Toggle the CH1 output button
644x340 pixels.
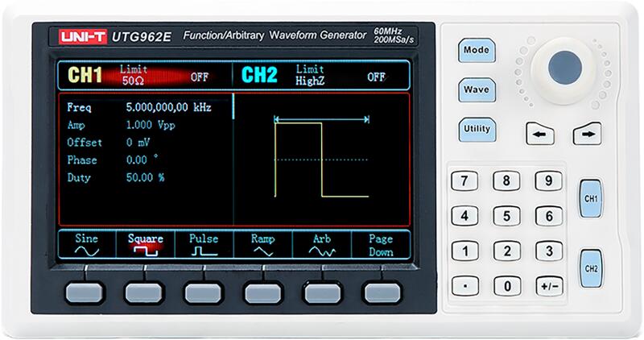coord(590,197)
